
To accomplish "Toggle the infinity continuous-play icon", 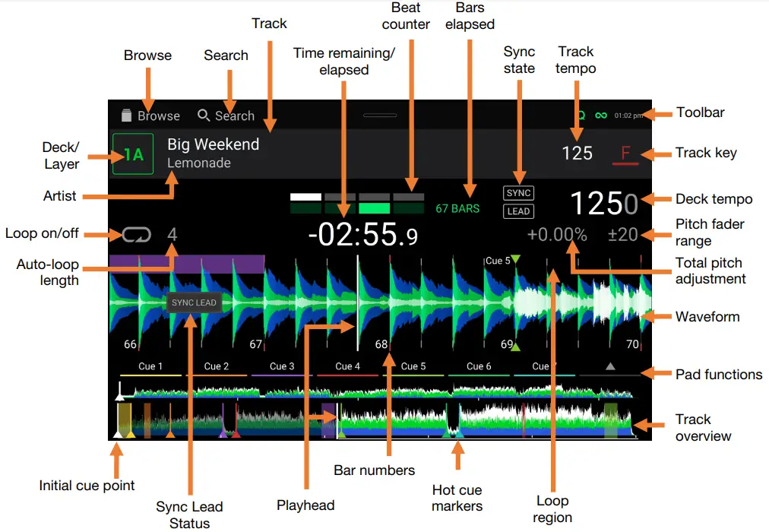I will (601, 116).
